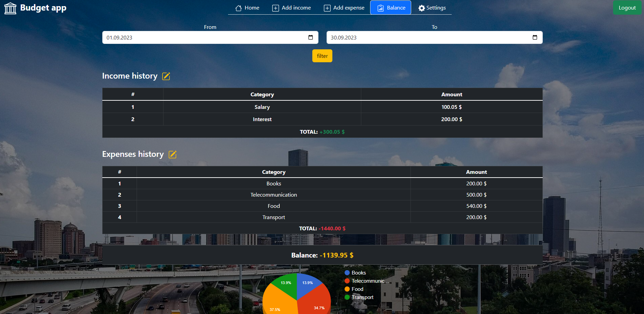Click the Interest income category cell
Viewport: 644px width, 314px height.
click(262, 119)
